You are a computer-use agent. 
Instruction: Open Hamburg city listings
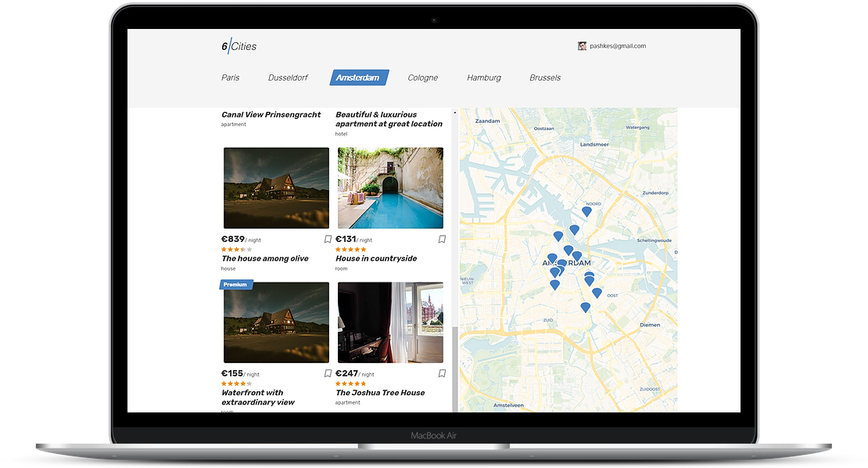tap(483, 77)
